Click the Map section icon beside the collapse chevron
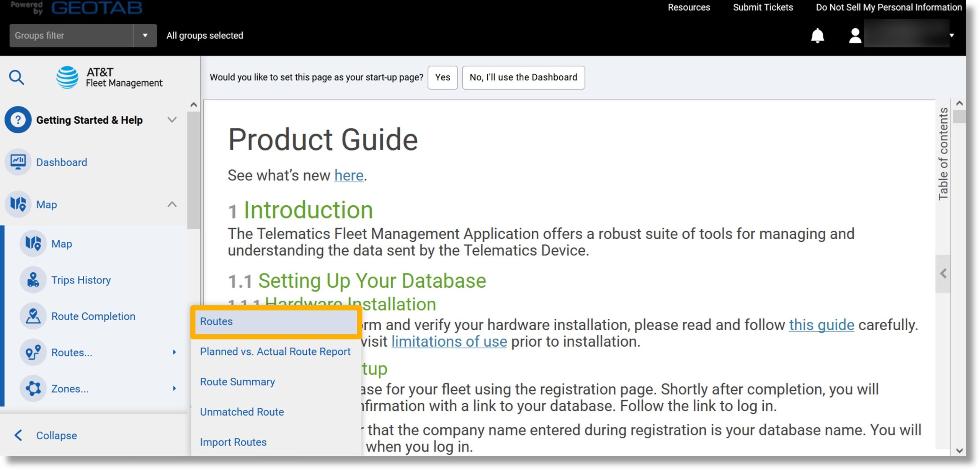The width and height of the screenshot is (980, 470). [x=18, y=204]
